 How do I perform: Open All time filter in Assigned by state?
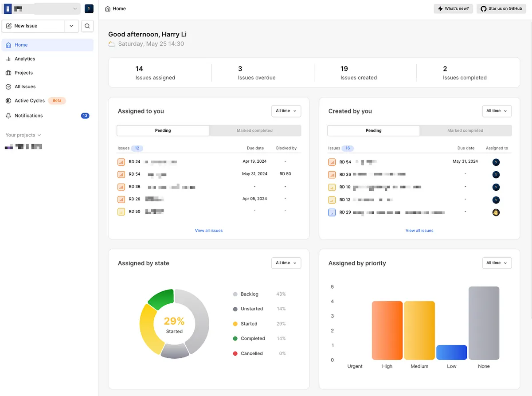(286, 263)
